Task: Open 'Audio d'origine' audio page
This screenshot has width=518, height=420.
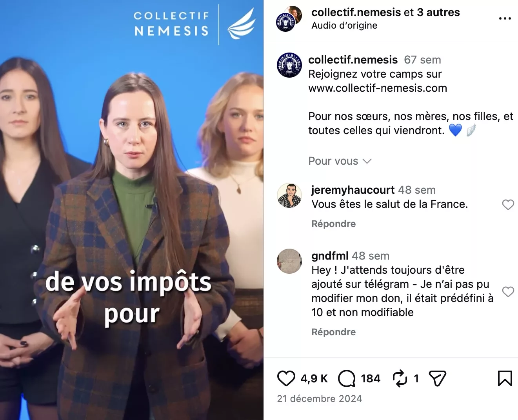Action: (x=344, y=25)
